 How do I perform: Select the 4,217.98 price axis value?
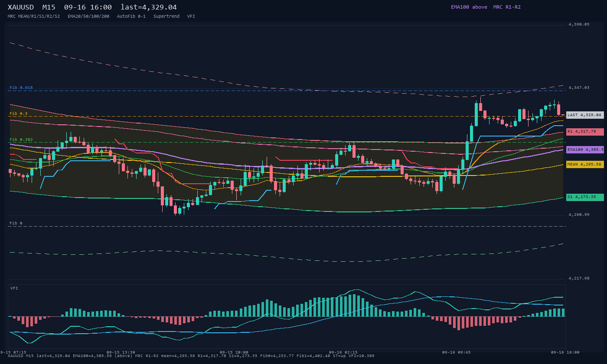click(x=579, y=278)
